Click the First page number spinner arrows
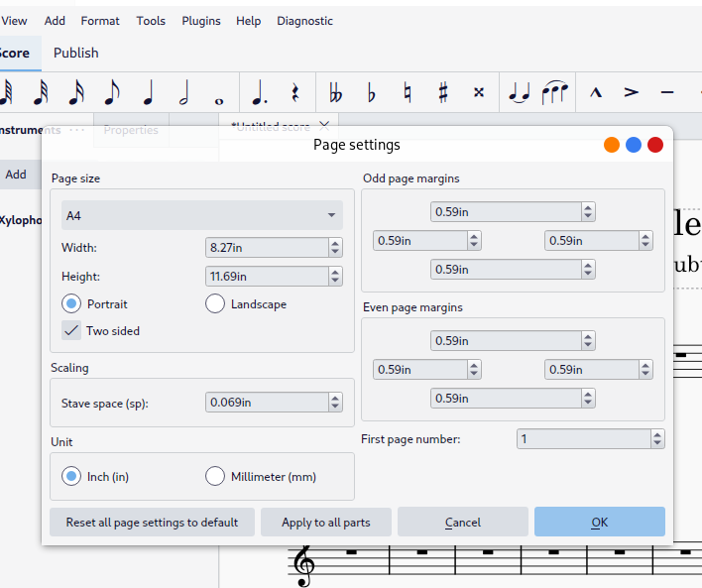 [x=657, y=439]
